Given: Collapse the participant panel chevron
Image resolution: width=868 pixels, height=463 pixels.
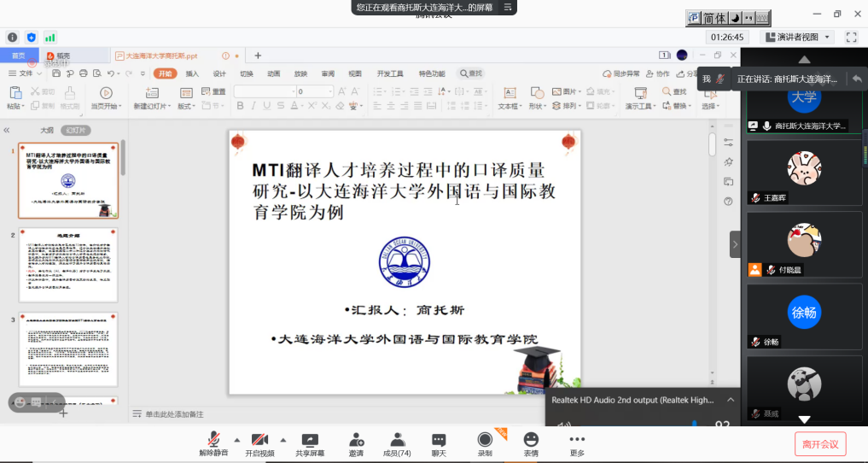Looking at the screenshot, I should (735, 244).
